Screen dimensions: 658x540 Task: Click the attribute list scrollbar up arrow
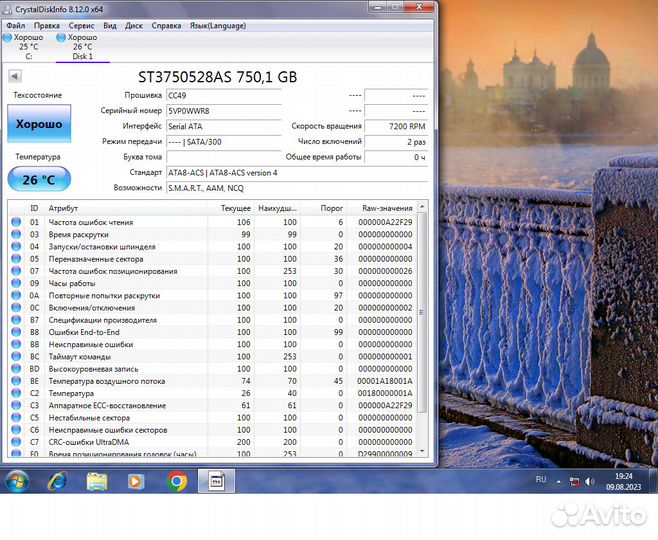[x=422, y=206]
